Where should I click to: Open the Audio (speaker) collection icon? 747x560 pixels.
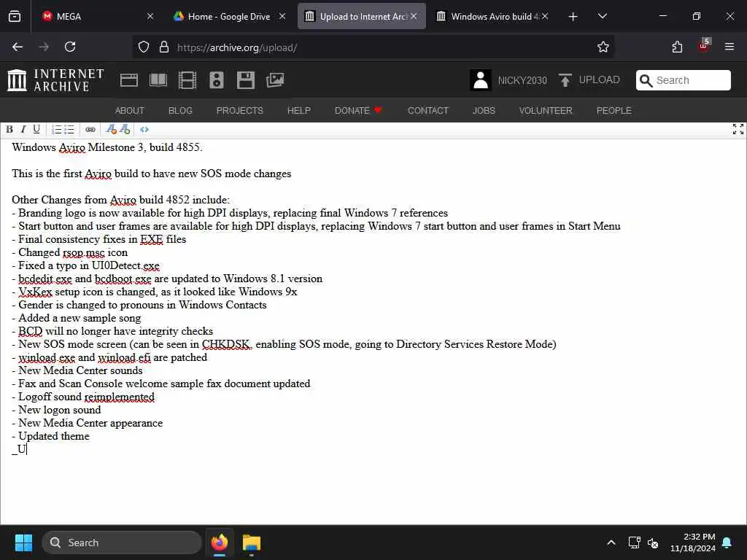tap(216, 80)
